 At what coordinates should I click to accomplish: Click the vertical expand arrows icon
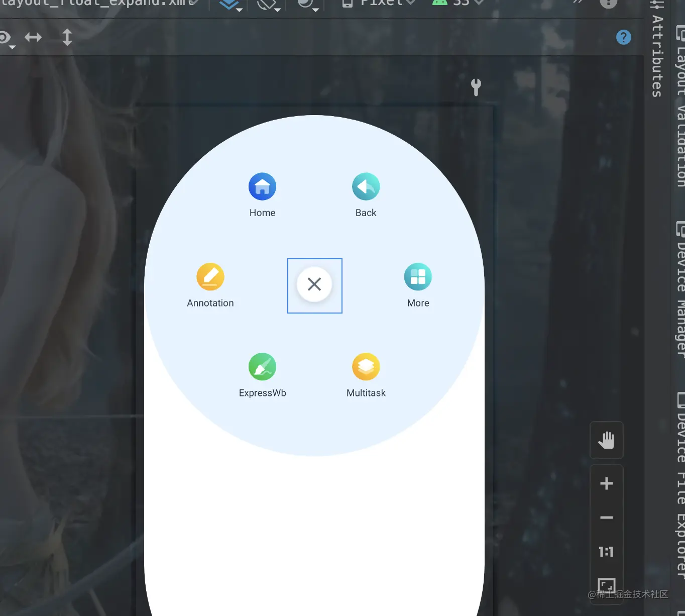click(x=67, y=37)
